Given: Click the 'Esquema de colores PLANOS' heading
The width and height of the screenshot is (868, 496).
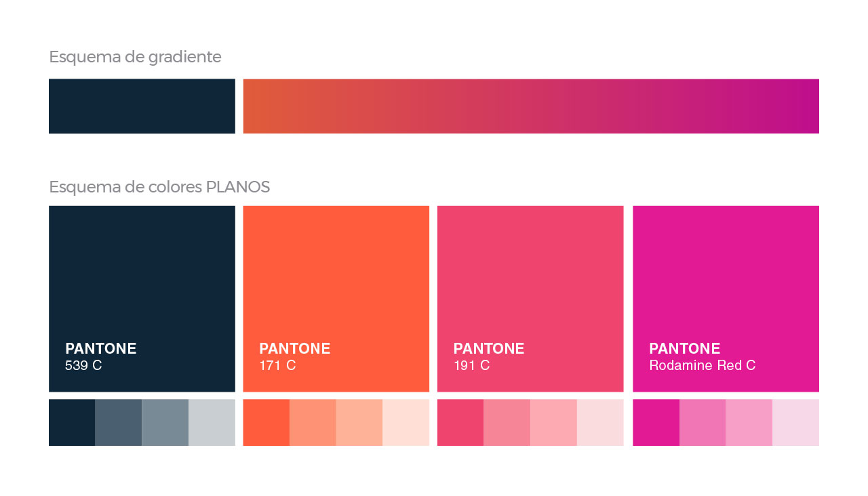Looking at the screenshot, I should tap(159, 187).
